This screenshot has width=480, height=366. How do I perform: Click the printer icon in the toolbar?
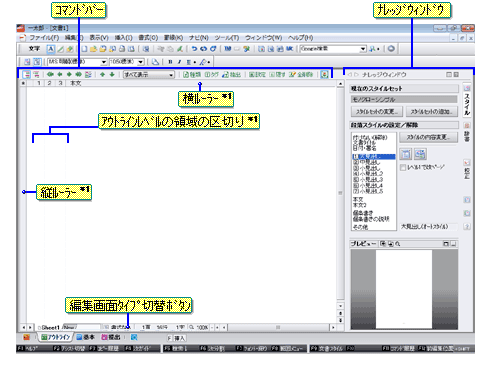click(x=122, y=49)
